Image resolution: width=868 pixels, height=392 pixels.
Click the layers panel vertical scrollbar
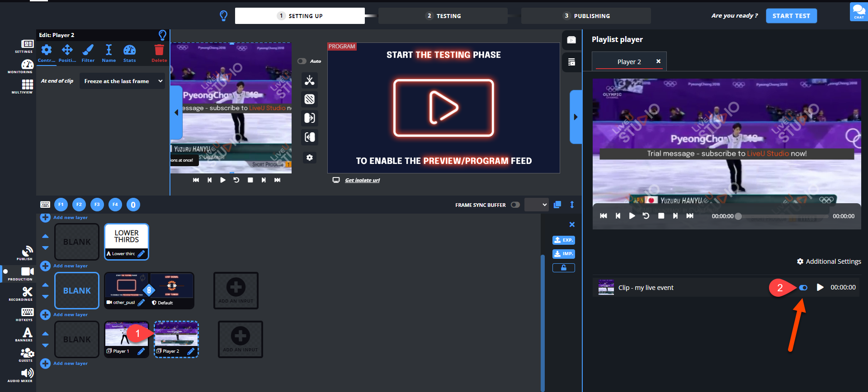click(x=542, y=323)
